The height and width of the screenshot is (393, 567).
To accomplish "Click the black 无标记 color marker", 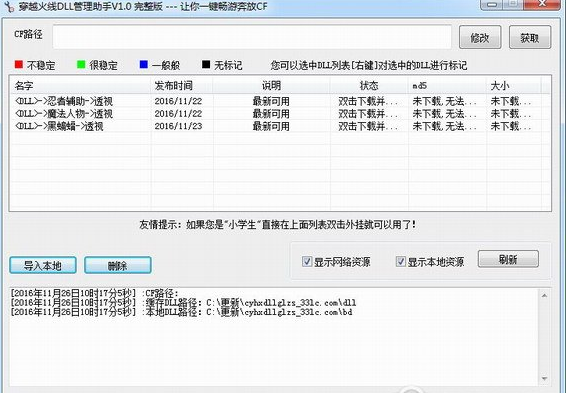I will (x=206, y=64).
